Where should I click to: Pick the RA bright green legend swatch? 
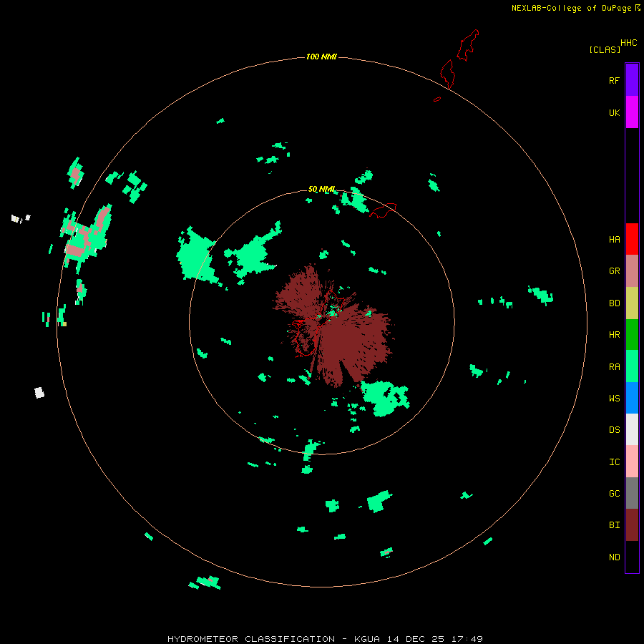tap(632, 366)
